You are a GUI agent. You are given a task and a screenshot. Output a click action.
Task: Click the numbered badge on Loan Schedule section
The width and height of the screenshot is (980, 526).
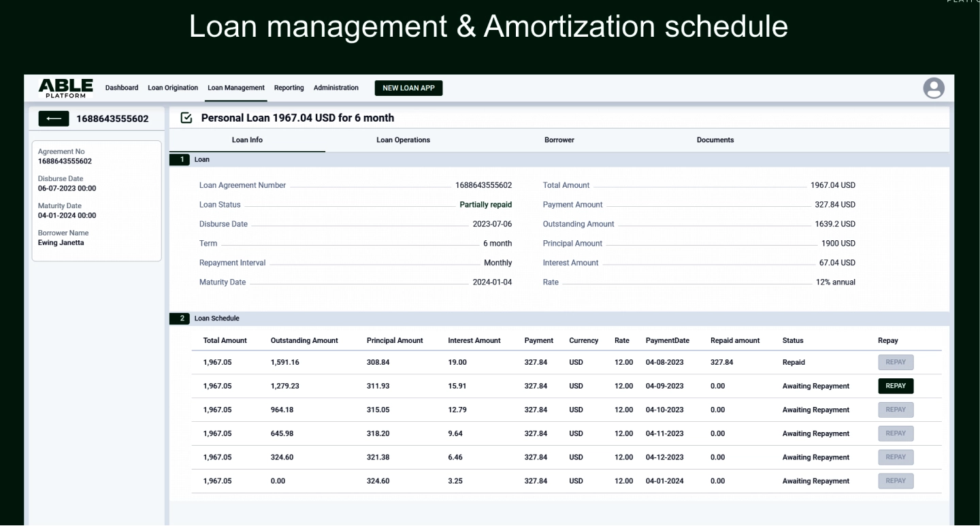(x=180, y=318)
